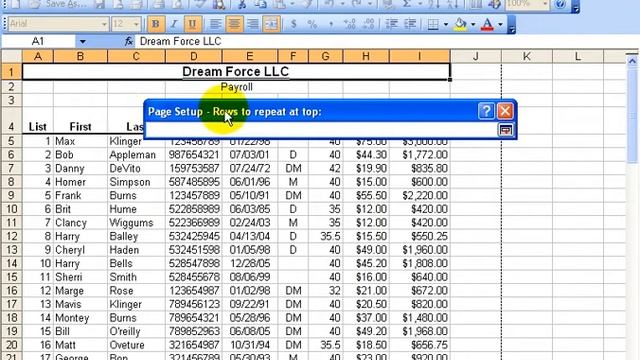Click the Dream Force LLC title cell
The height and width of the screenshot is (360, 640).
coord(236,72)
